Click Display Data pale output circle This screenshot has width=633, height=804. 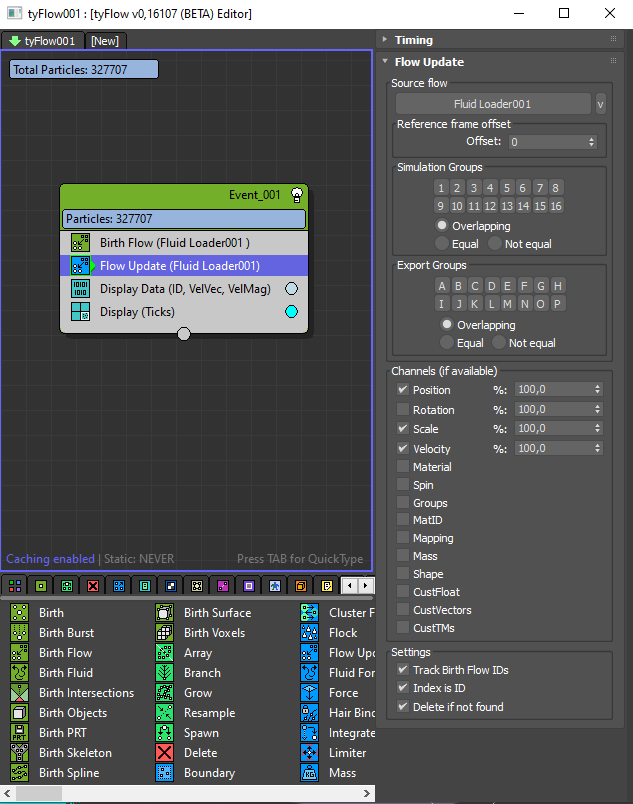click(x=291, y=289)
